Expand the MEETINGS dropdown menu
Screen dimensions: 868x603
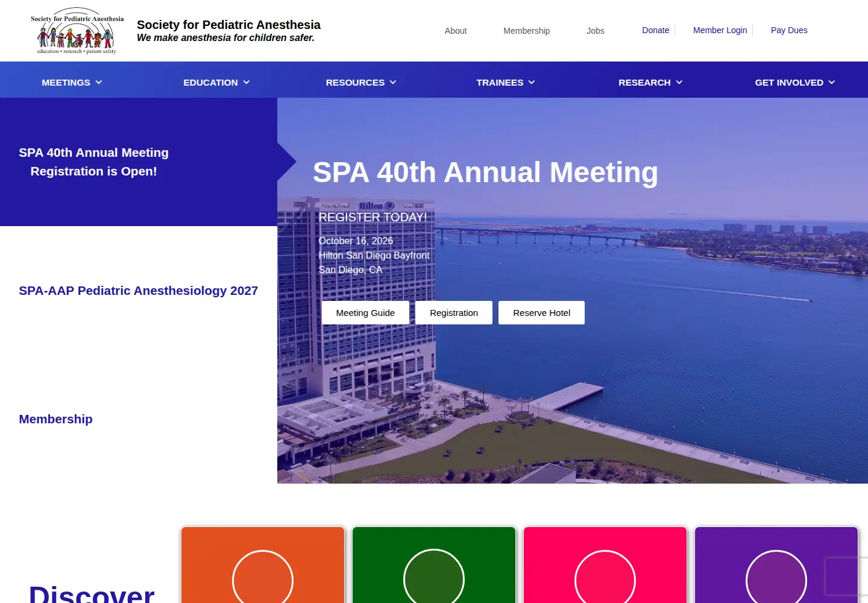pyautogui.click(x=72, y=83)
